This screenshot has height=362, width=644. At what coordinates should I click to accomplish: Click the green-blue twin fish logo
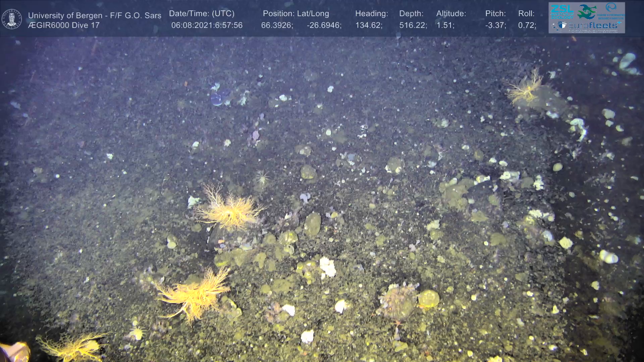pyautogui.click(x=587, y=11)
